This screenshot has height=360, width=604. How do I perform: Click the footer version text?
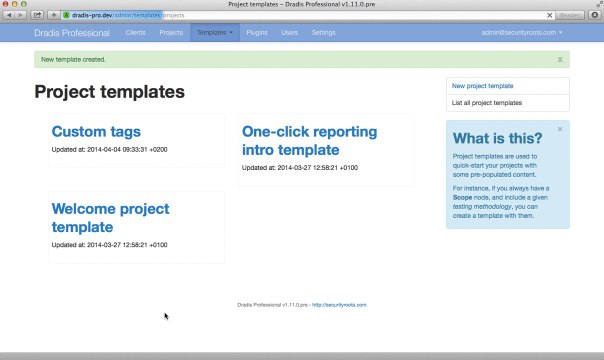(x=272, y=305)
